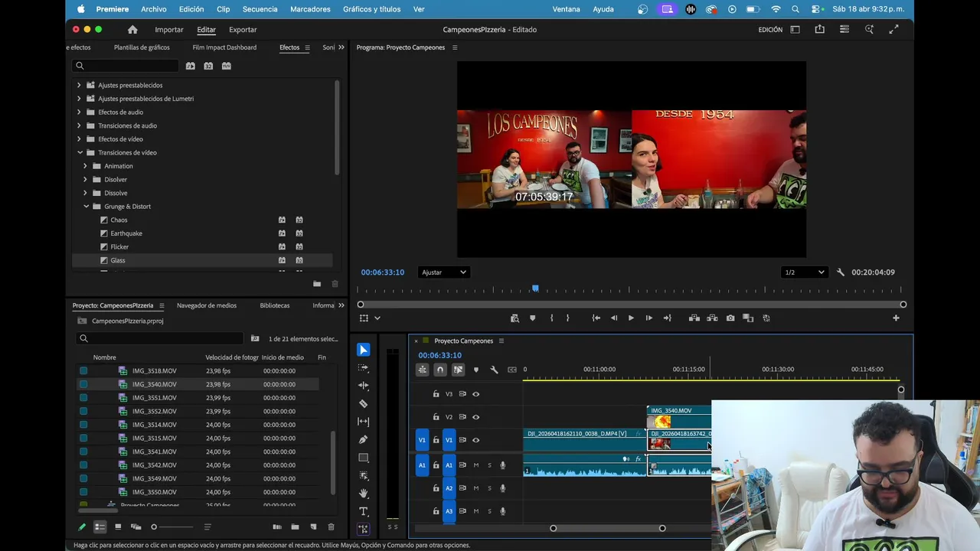
Task: Toggle insert sequences as nests button
Action: [423, 370]
